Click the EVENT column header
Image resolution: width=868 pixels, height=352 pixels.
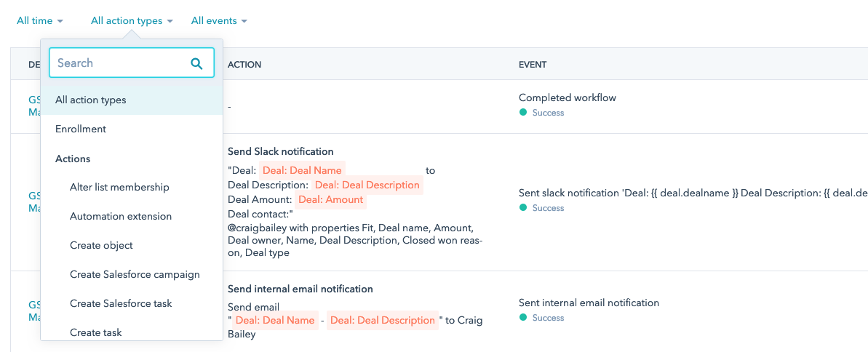click(533, 65)
